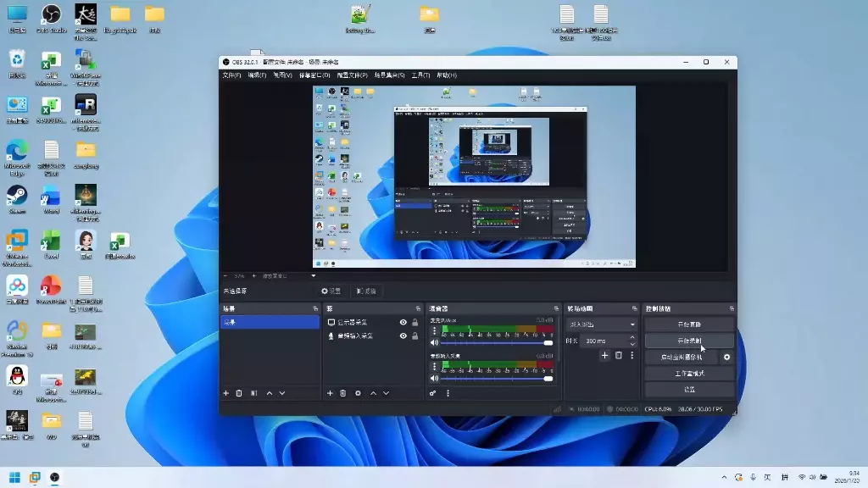The image size is (868, 488).
Task: Delete the selected scene using the trash icon in Scenes dock
Action: coord(239,393)
